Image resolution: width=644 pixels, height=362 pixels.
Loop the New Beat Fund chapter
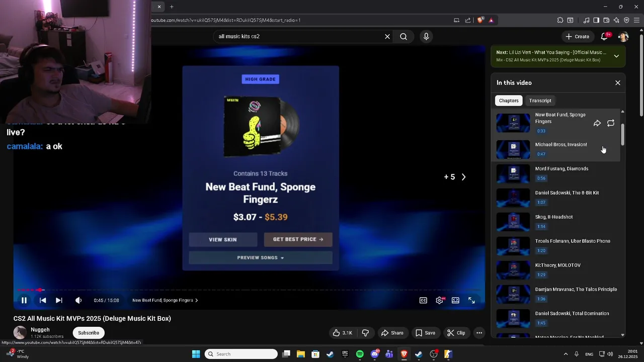click(x=611, y=123)
